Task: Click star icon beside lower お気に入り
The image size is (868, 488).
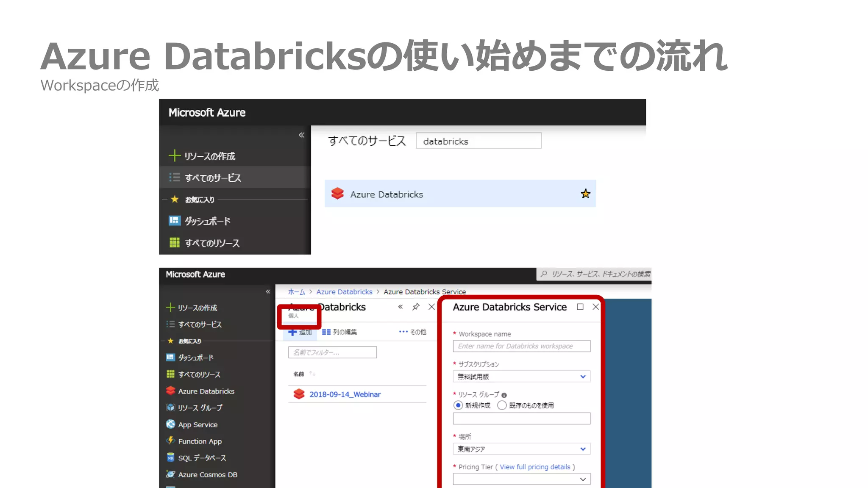Action: pos(170,341)
